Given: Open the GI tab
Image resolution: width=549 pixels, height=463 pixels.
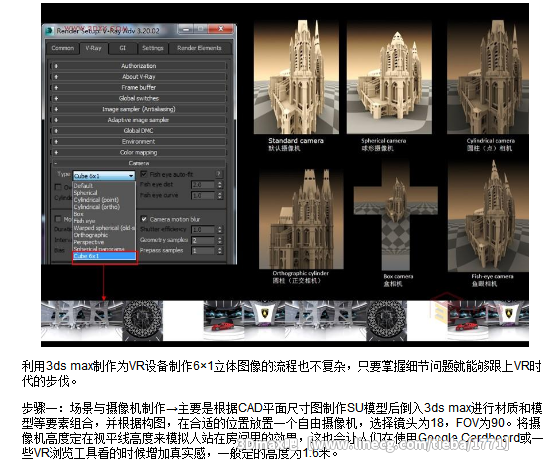Looking at the screenshot, I should point(123,48).
